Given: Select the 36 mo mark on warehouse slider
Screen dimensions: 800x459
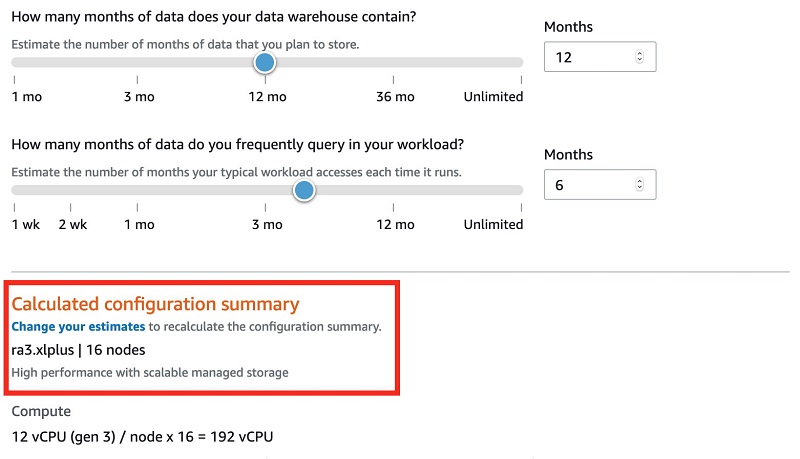Looking at the screenshot, I should point(395,96).
